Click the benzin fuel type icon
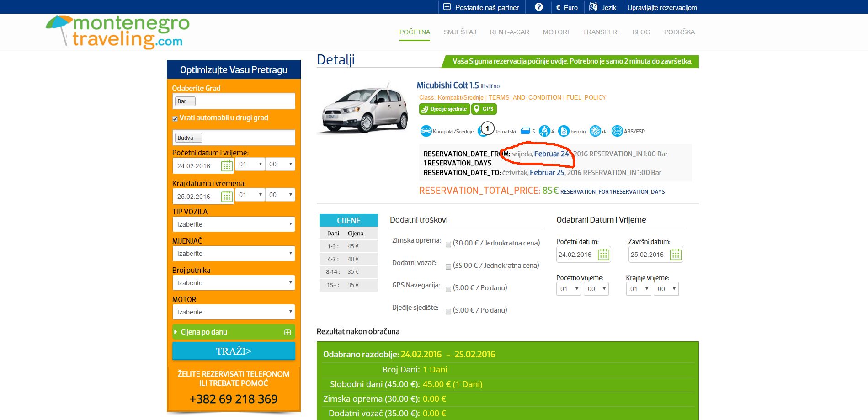This screenshot has width=868, height=420. coord(564,131)
